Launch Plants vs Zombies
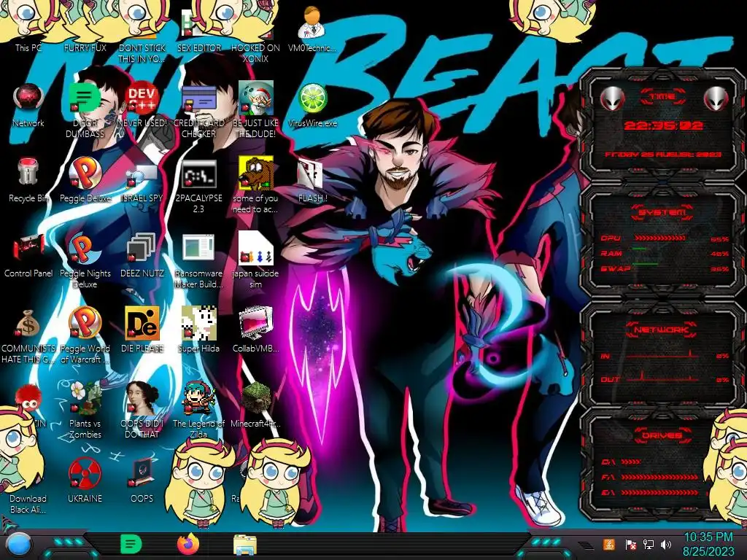Image resolution: width=747 pixels, height=560 pixels. pyautogui.click(x=85, y=410)
